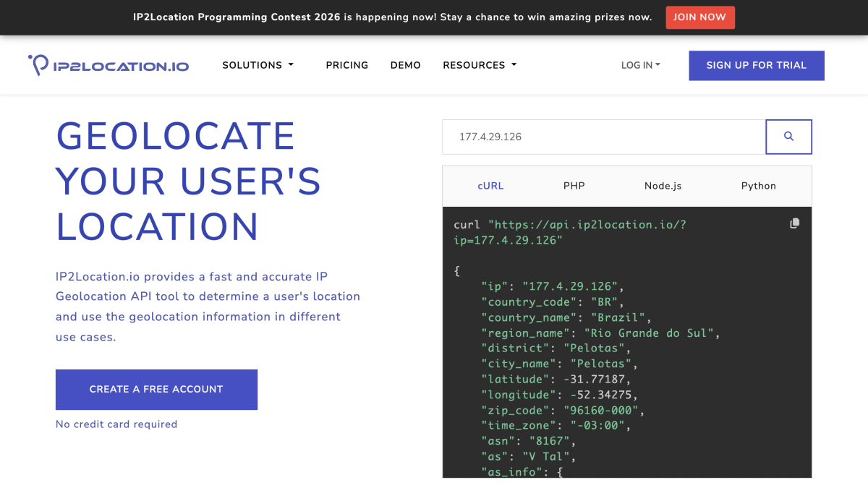Image resolution: width=868 pixels, height=488 pixels.
Task: Expand the Solutions dropdown menu
Action: [258, 65]
